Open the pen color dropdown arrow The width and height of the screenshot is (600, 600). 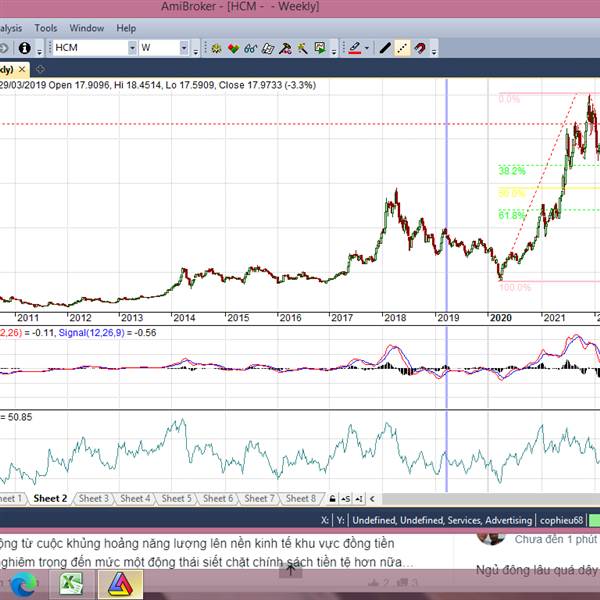click(x=367, y=47)
